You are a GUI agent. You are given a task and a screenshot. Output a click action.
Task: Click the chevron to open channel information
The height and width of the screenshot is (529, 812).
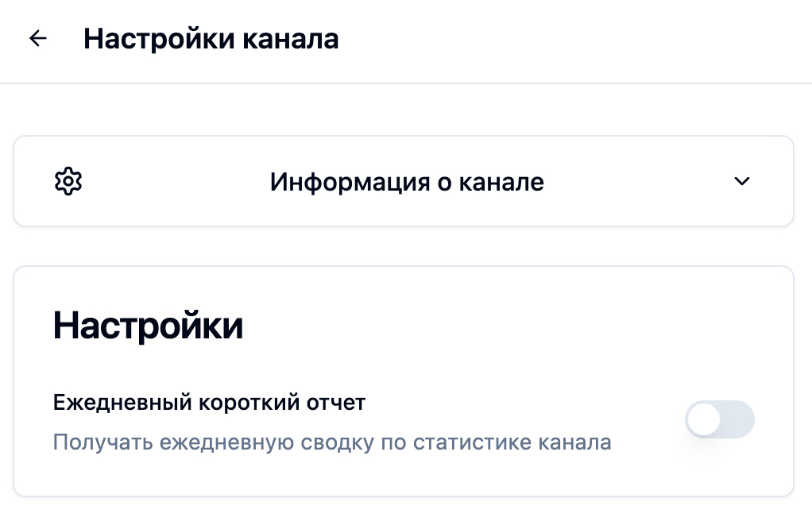[x=742, y=181]
